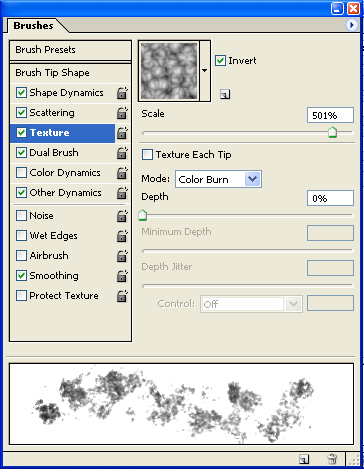
Task: Open the Other Dynamics options label
Action: (x=65, y=193)
